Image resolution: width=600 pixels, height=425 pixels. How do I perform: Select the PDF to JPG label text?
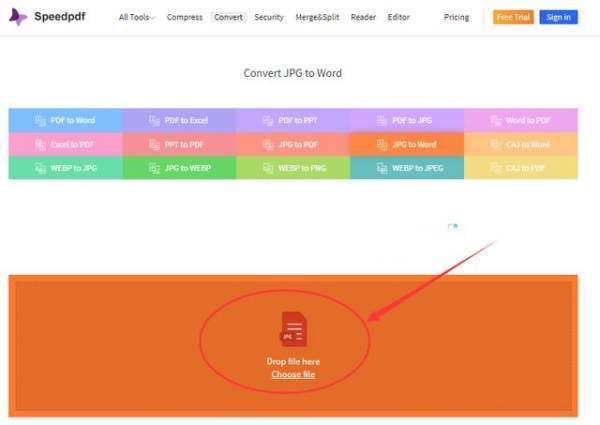(412, 120)
